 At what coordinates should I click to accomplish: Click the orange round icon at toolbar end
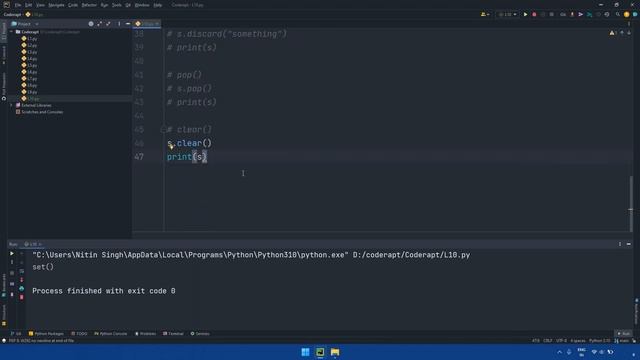627,14
